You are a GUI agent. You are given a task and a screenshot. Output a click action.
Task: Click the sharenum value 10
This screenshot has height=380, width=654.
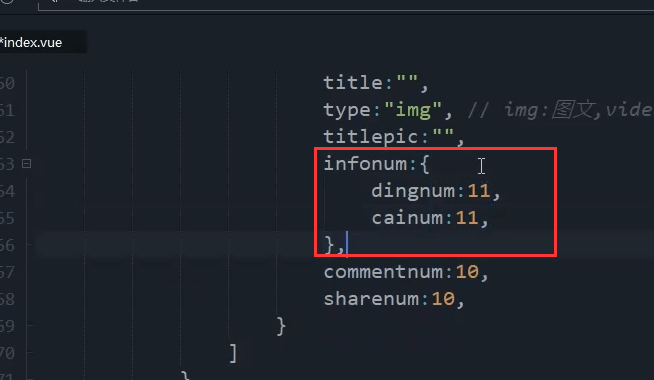tap(443, 299)
